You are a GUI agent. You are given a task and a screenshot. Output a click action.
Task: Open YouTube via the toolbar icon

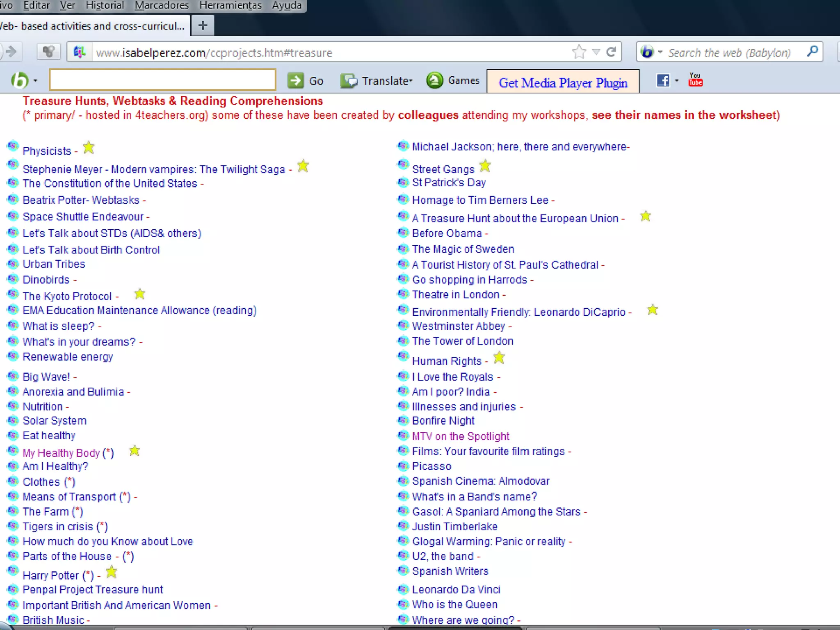point(695,80)
